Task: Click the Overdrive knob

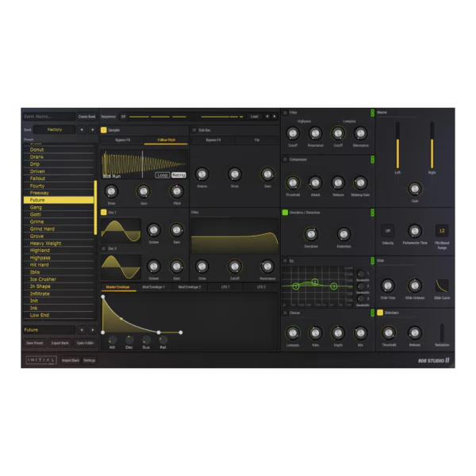Action: pyautogui.click(x=311, y=234)
